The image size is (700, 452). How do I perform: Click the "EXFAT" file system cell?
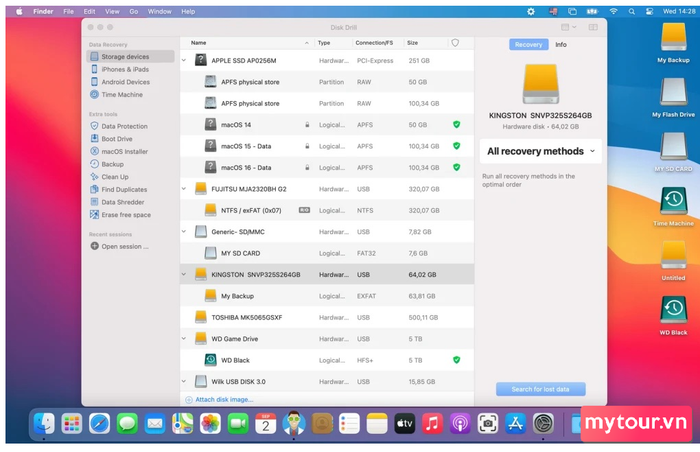[366, 296]
